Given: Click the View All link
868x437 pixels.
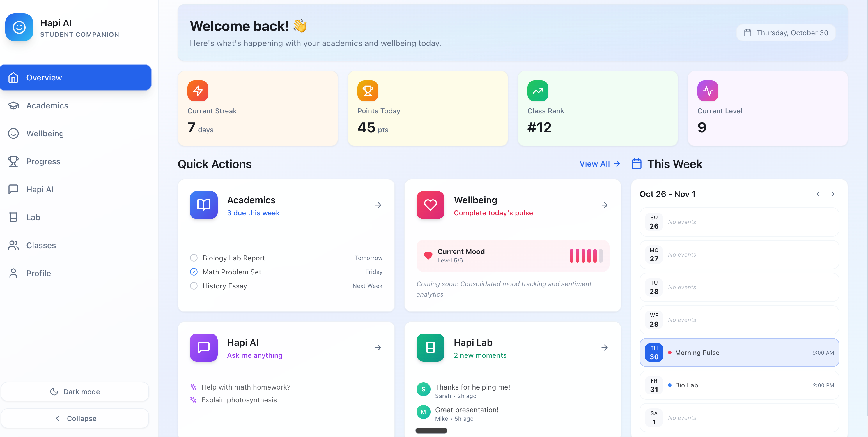Looking at the screenshot, I should tap(599, 164).
